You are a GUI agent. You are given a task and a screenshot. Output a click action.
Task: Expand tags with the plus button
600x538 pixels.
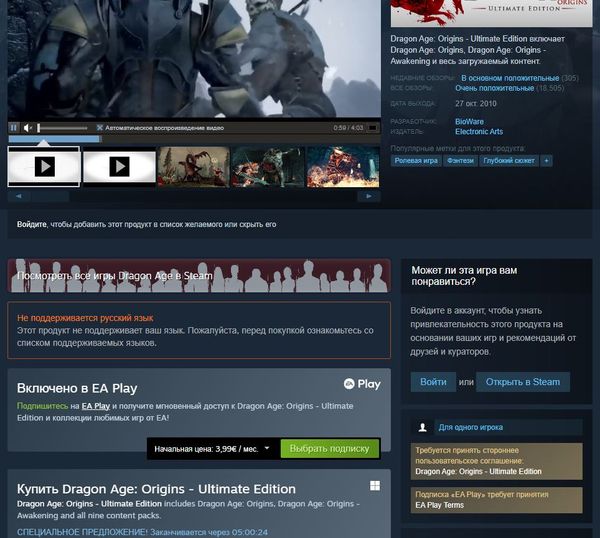(x=546, y=161)
